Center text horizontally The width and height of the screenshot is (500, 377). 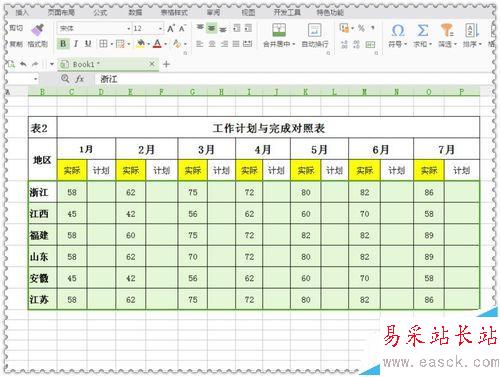(212, 44)
